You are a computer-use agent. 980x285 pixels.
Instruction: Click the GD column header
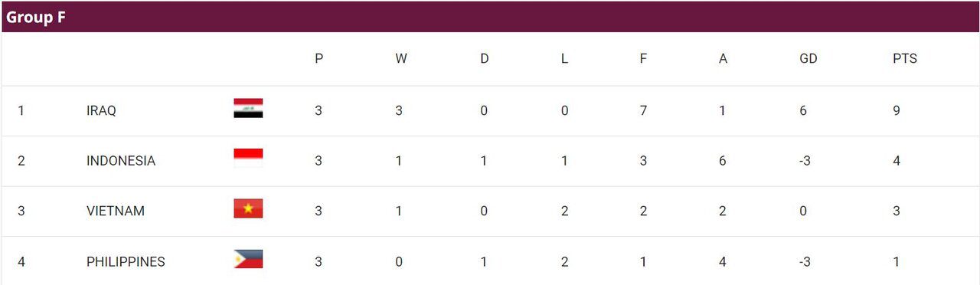point(808,58)
